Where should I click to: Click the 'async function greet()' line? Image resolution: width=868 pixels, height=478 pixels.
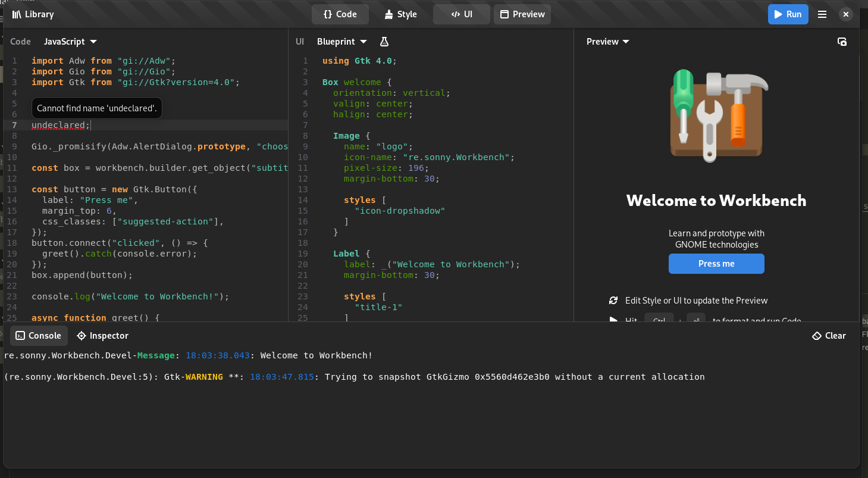pos(96,318)
